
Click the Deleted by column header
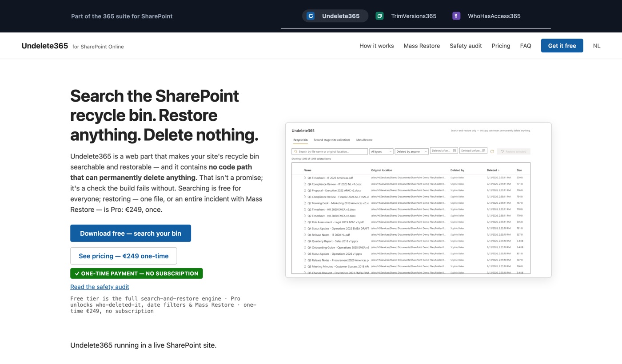tap(457, 170)
